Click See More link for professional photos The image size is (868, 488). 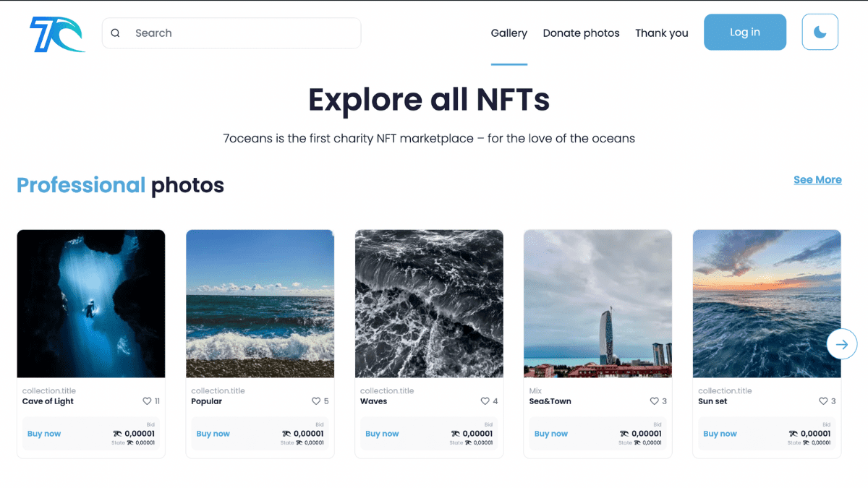pyautogui.click(x=817, y=180)
